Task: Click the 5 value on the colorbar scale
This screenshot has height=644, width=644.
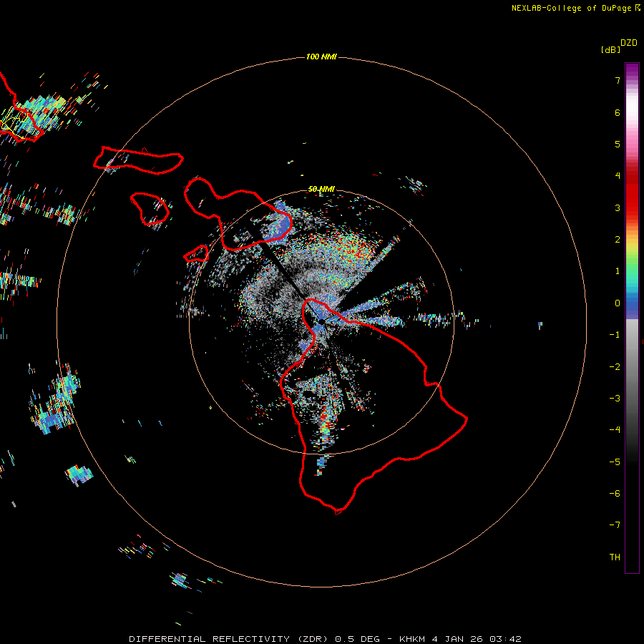Action: point(618,144)
